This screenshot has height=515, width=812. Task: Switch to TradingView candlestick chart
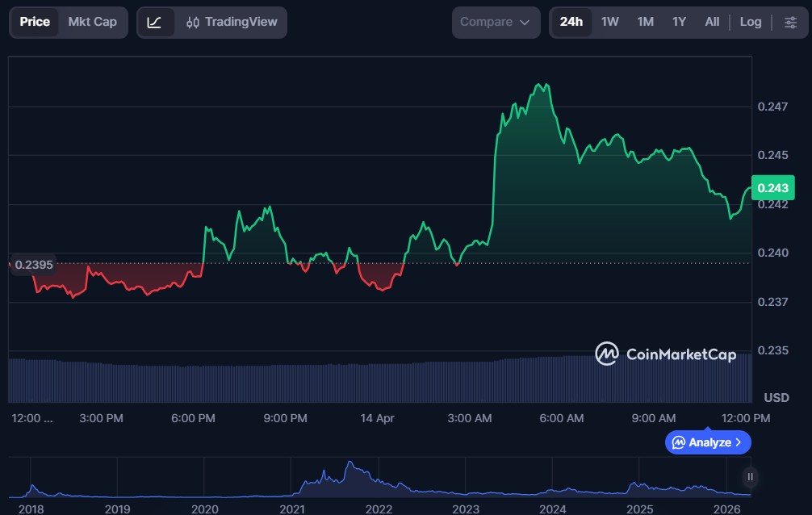click(x=231, y=23)
